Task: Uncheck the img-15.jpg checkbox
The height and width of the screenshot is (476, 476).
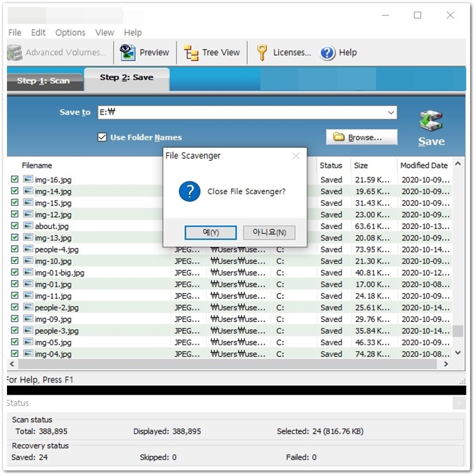Action: pos(14,202)
